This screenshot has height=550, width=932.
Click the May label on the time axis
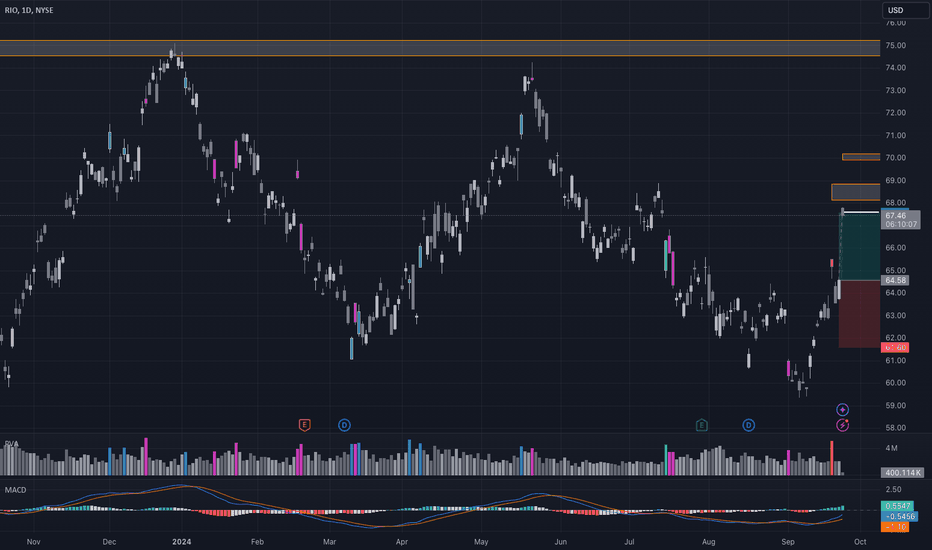click(x=481, y=542)
